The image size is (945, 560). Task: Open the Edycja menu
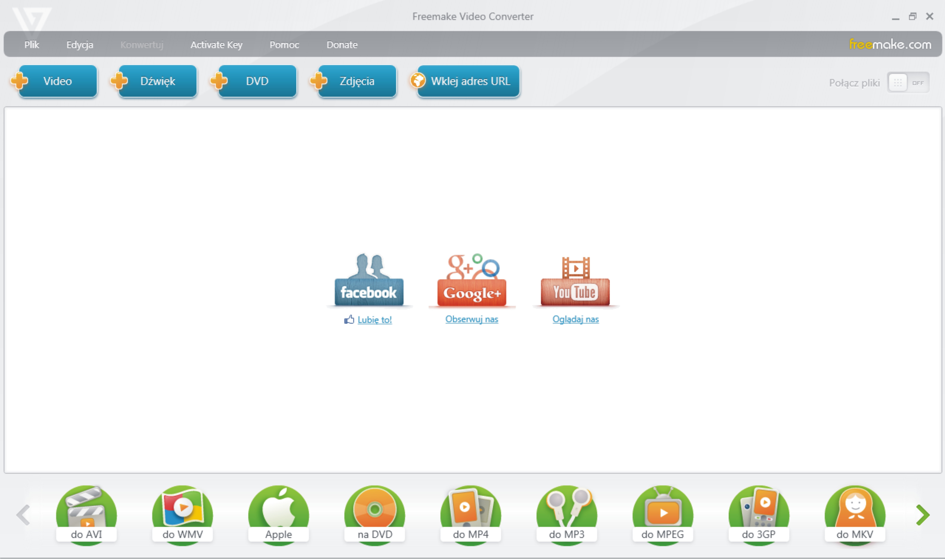click(80, 44)
